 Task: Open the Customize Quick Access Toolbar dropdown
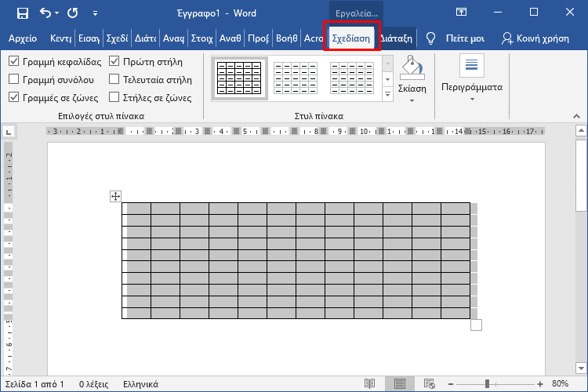pyautogui.click(x=96, y=13)
